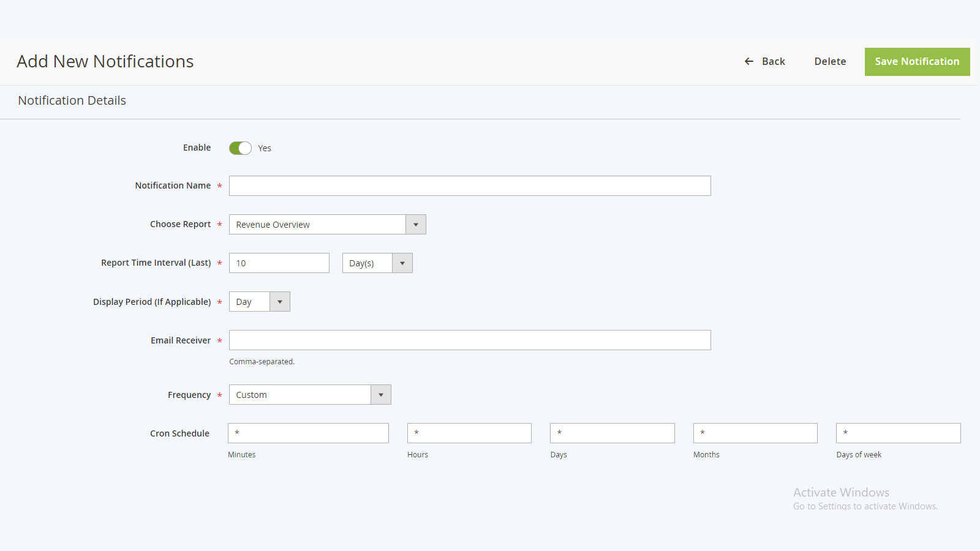Click the cron Days field
The width and height of the screenshot is (980, 551).
[x=612, y=433]
